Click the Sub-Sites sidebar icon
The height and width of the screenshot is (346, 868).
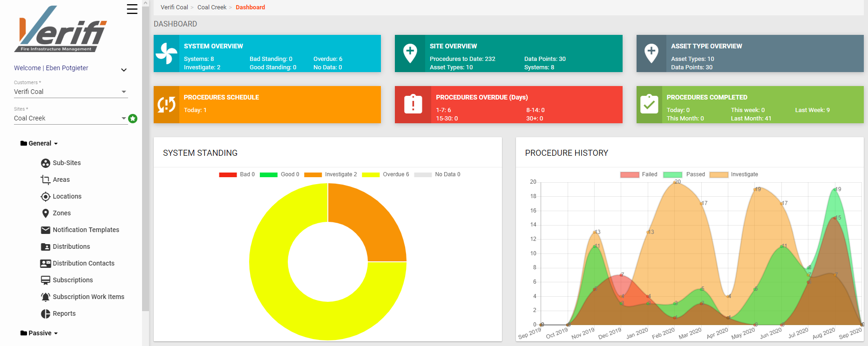pos(45,163)
